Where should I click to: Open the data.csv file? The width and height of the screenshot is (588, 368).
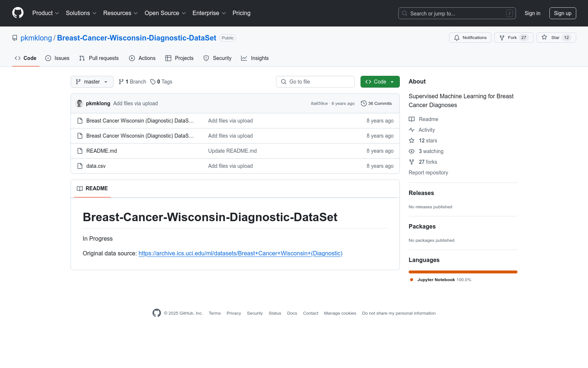pos(96,166)
